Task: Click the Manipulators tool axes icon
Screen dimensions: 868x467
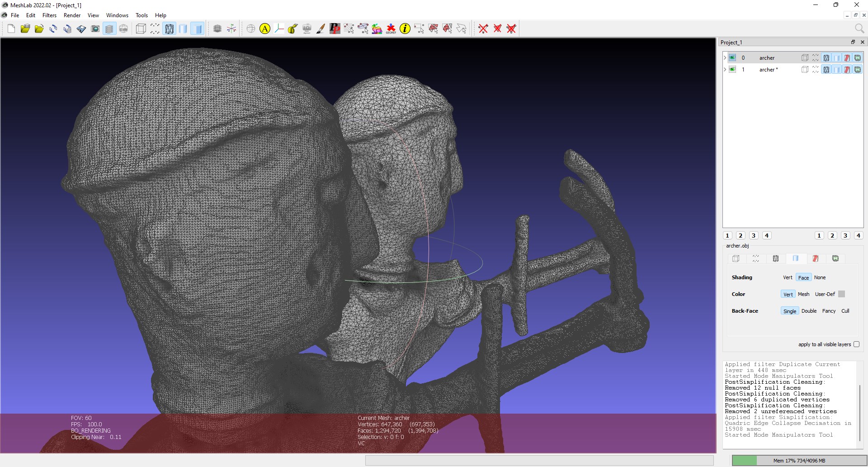Action: [x=232, y=29]
